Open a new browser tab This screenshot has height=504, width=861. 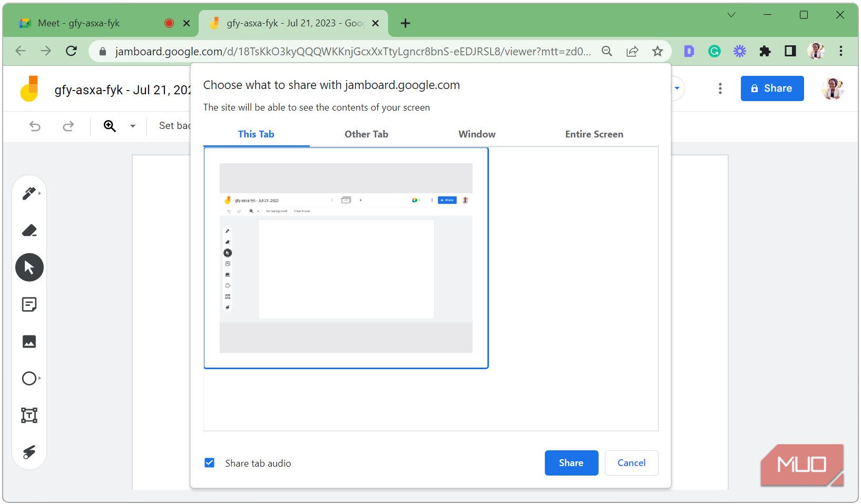405,23
